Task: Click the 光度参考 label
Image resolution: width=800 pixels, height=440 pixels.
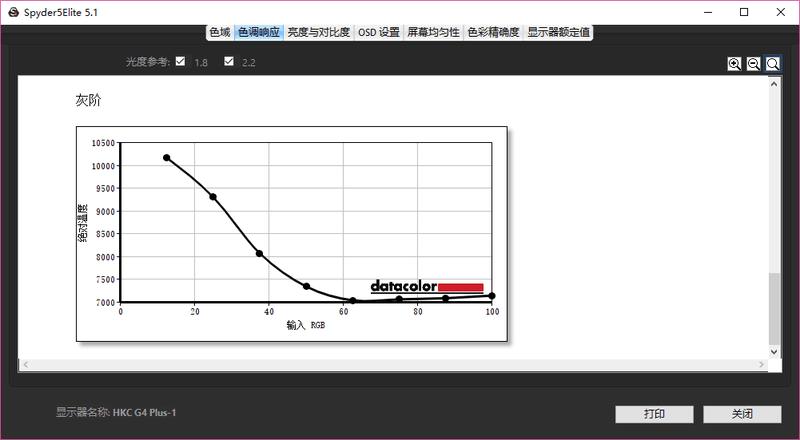Action: pos(147,62)
